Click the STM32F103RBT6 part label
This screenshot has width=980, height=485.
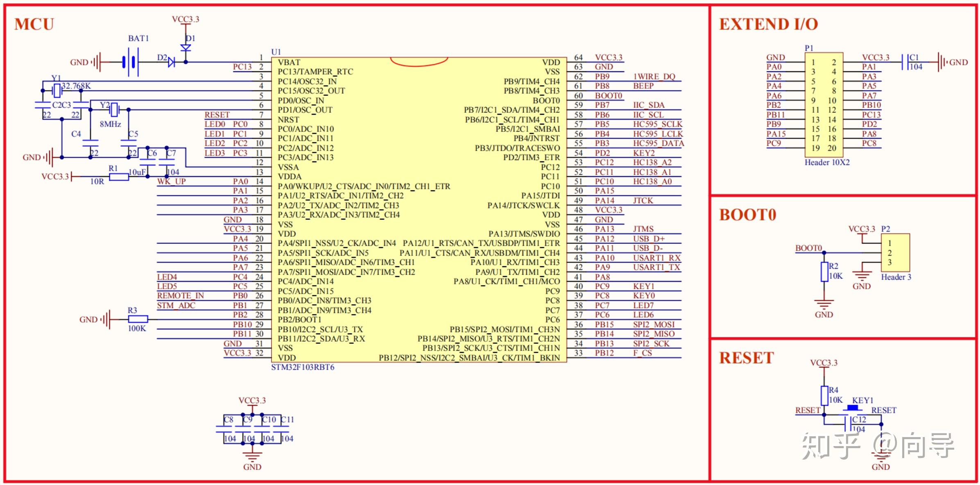point(303,367)
